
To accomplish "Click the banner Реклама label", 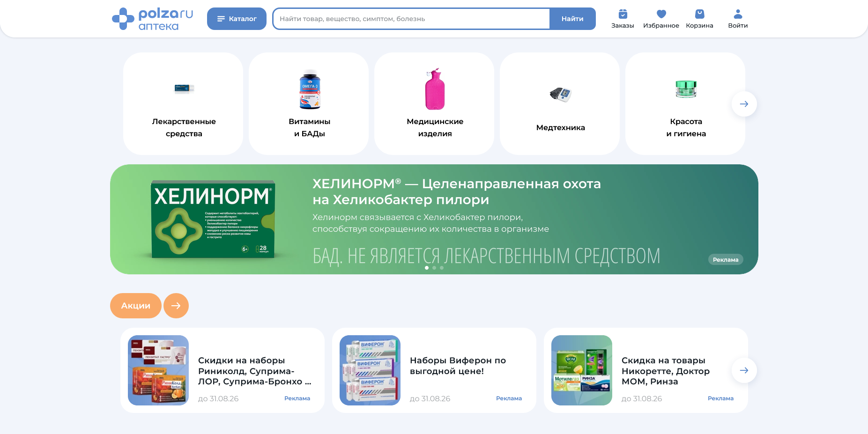I will pyautogui.click(x=726, y=259).
